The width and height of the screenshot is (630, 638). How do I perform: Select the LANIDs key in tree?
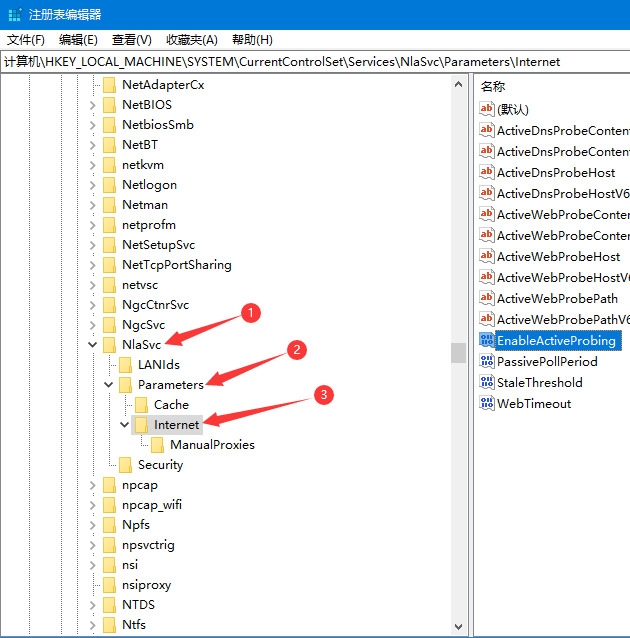click(x=158, y=365)
